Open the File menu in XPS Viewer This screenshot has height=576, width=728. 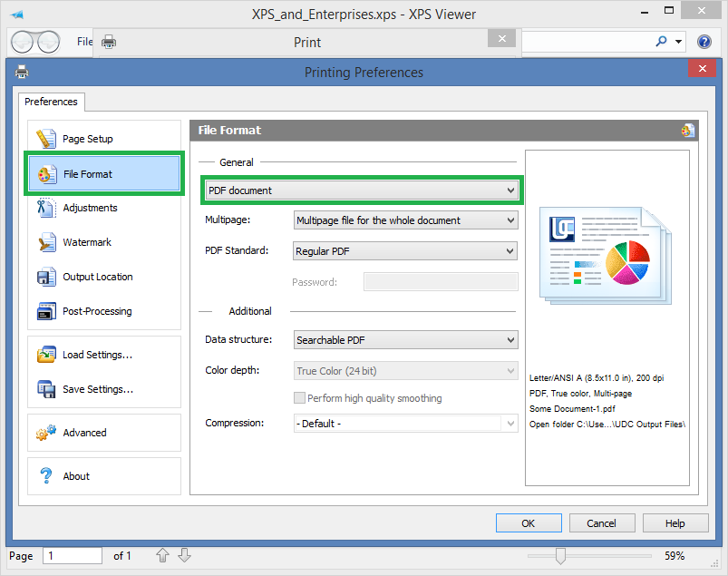pyautogui.click(x=84, y=42)
